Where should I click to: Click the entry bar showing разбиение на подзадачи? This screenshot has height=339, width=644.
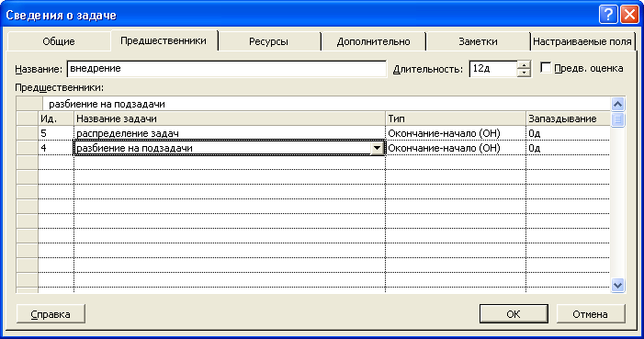(x=326, y=104)
